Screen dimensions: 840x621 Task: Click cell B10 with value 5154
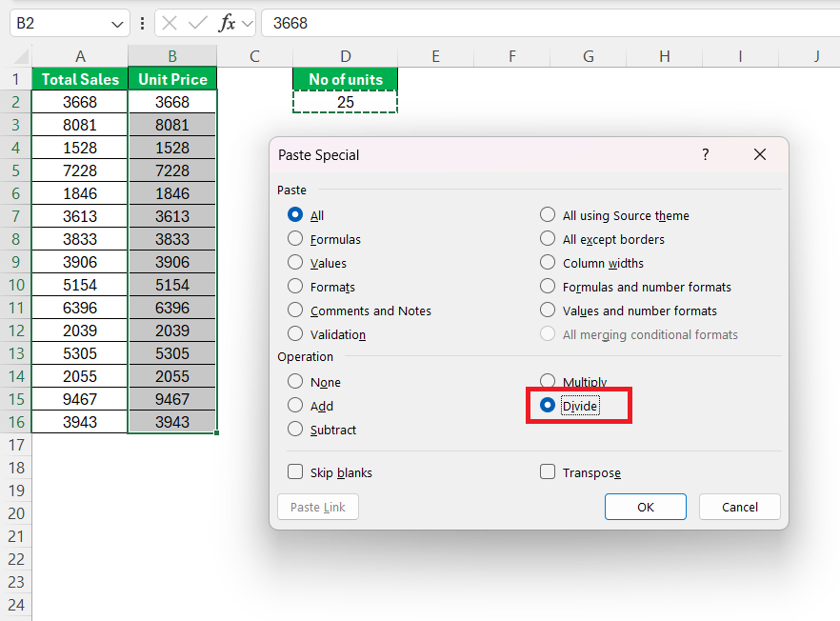(172, 285)
